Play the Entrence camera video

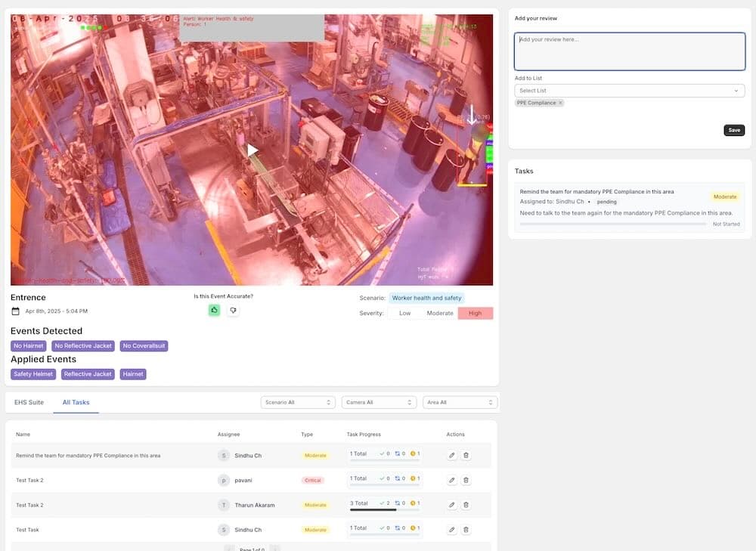pos(253,150)
